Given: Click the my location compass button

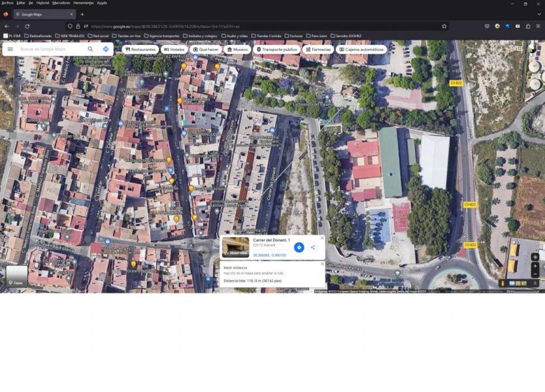Looking at the screenshot, I should pos(535,257).
